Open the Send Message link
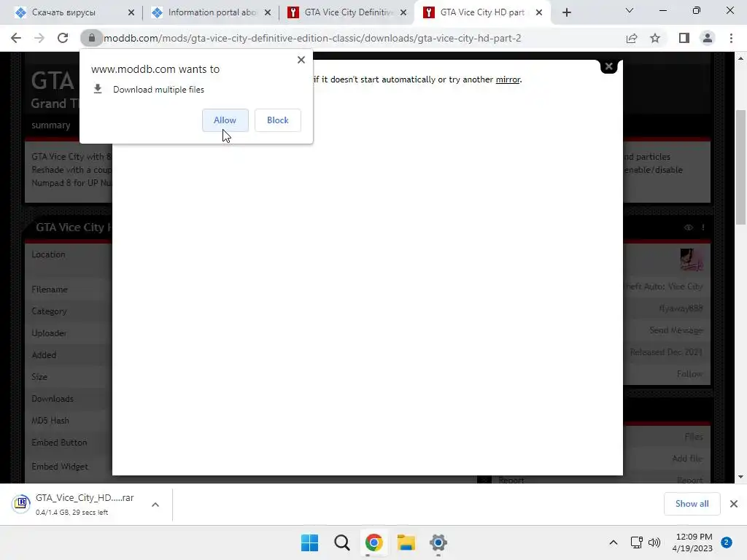This screenshot has height=560, width=747. (676, 330)
